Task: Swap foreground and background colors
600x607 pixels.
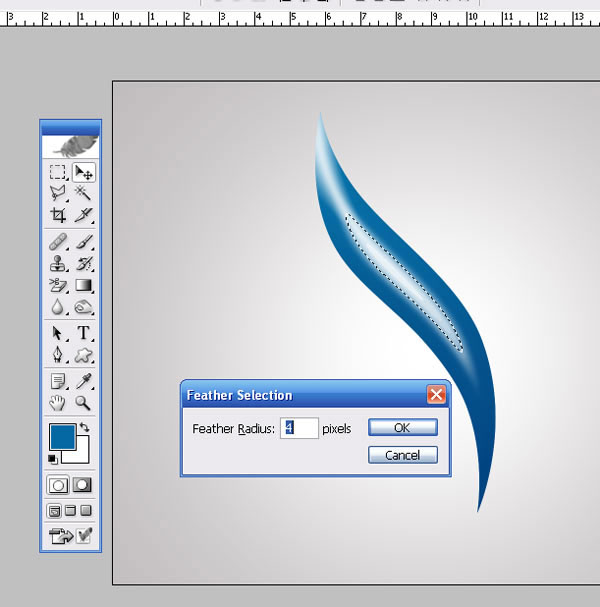Action: (x=84, y=427)
